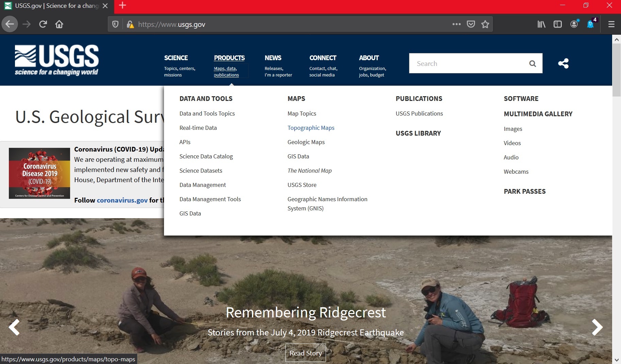The width and height of the screenshot is (621, 364).
Task: Reload the page
Action: 43,24
